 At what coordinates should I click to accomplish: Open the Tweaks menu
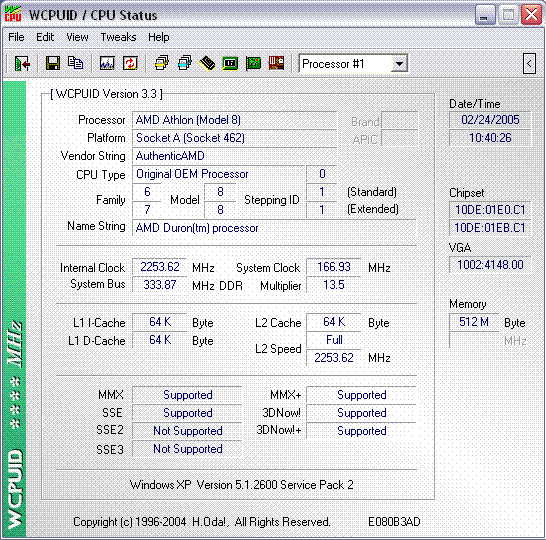pos(118,37)
